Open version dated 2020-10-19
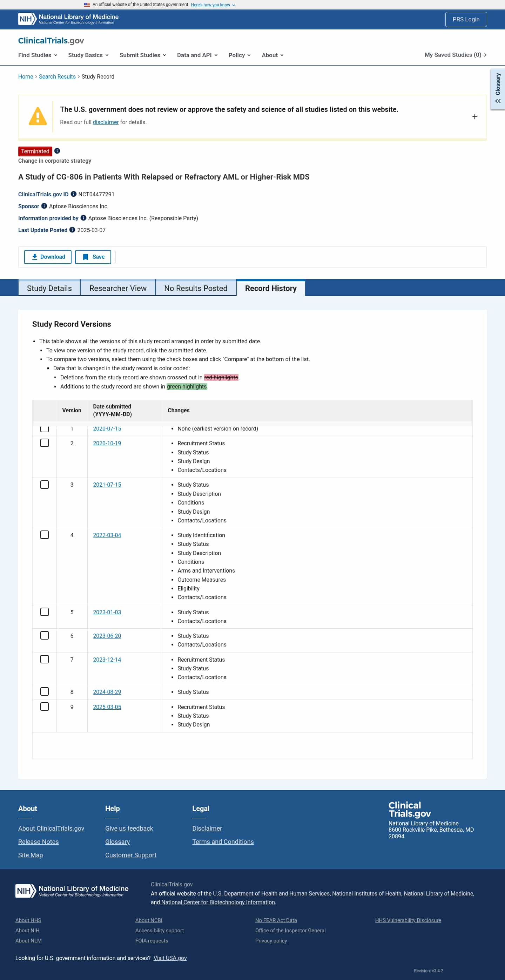 [x=107, y=443]
